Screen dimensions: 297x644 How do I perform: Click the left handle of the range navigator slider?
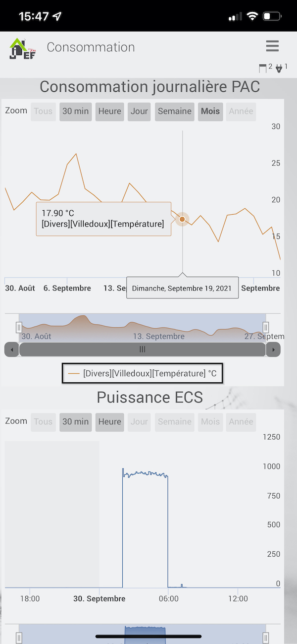pyautogui.click(x=18, y=327)
